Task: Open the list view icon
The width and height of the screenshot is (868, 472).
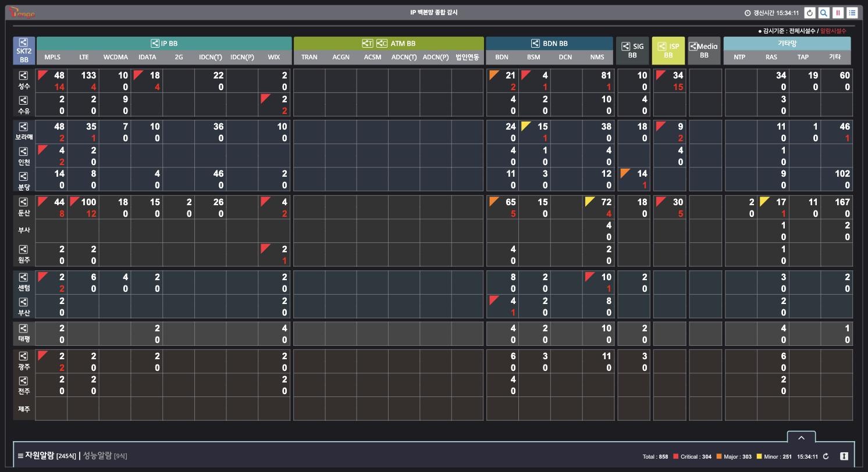Action: tap(852, 13)
